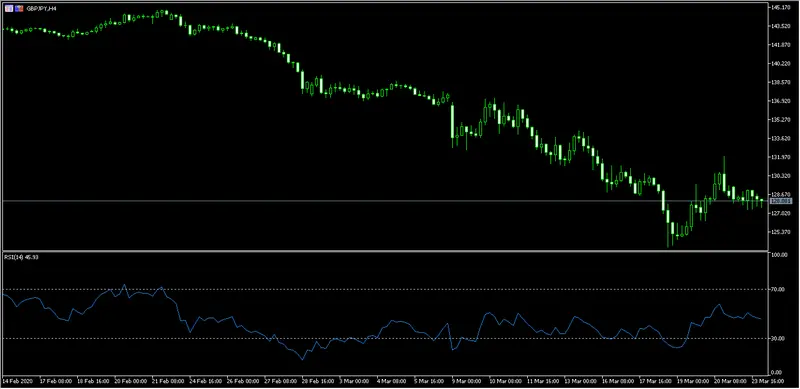Image resolution: width=800 pixels, height=389 pixels.
Task: Click the first flag icon beside GBPJPY
Action: tap(10, 9)
